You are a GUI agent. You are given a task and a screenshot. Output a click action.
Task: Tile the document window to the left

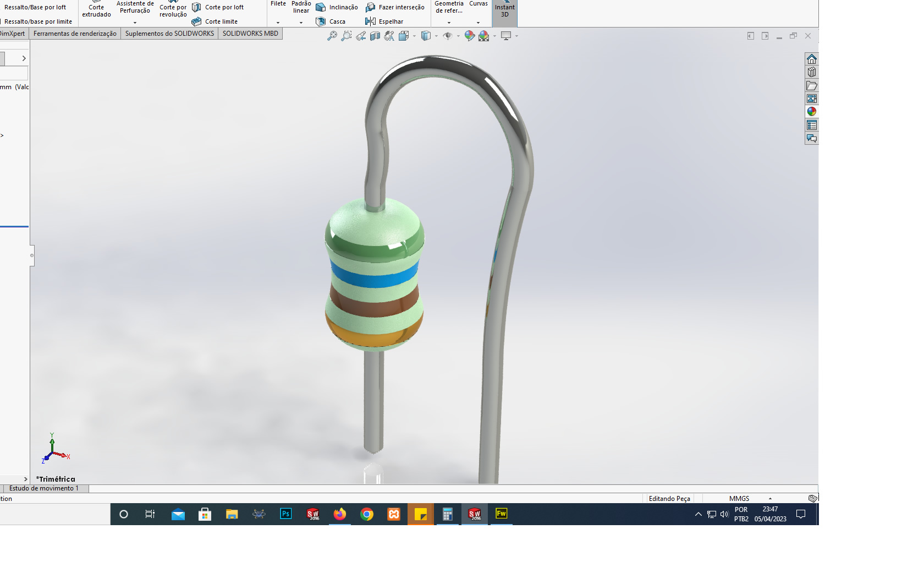coord(751,36)
